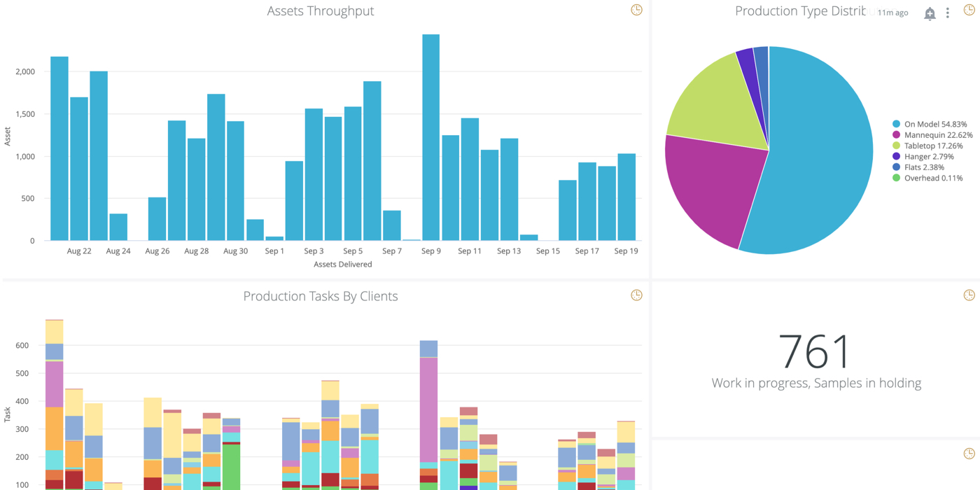Click clock icon on Production Type Distribution tile
This screenshot has width=980, height=490.
[969, 10]
